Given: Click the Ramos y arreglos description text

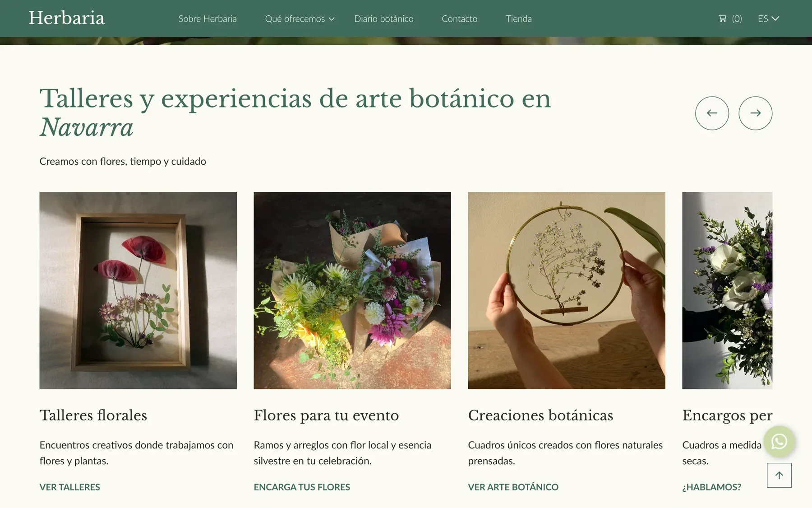Looking at the screenshot, I should point(342,453).
